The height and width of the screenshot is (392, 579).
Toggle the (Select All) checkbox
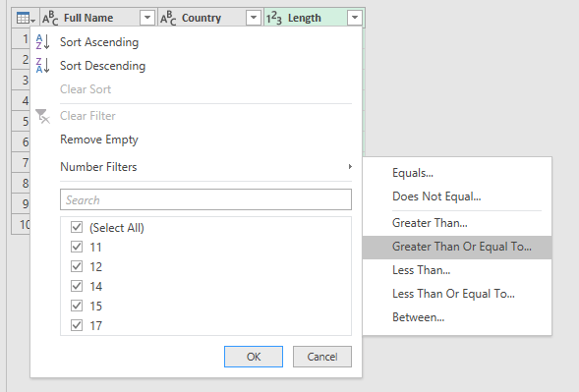(77, 227)
